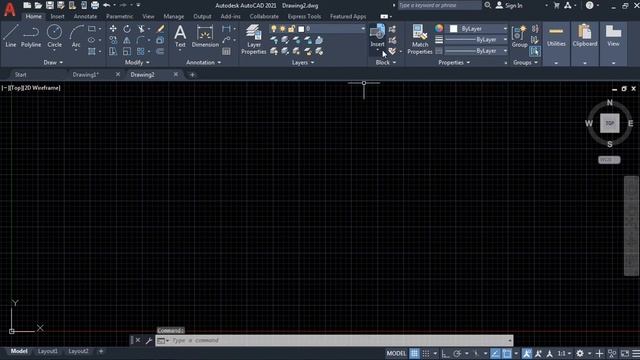Expand the Draw panel
Image resolution: width=640 pixels, height=360 pixels.
click(x=53, y=62)
